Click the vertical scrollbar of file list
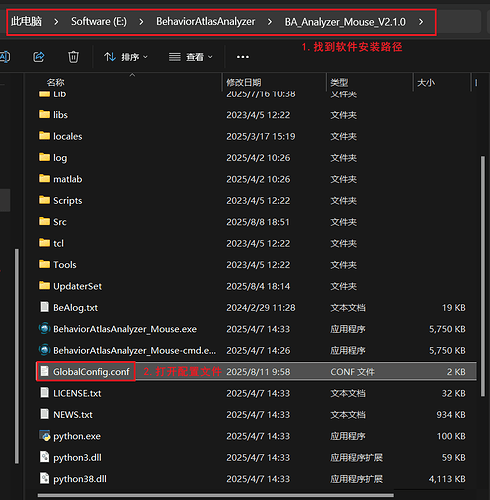The width and height of the screenshot is (490, 500). (x=483, y=276)
